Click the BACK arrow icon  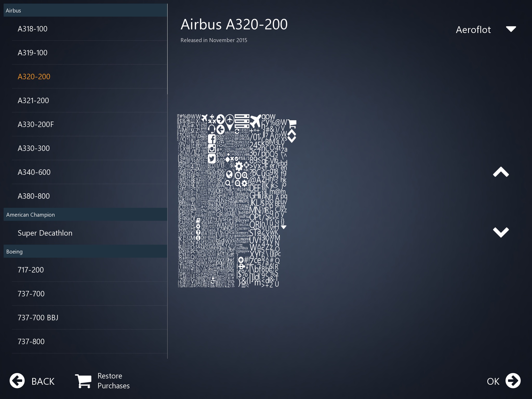[17, 381]
